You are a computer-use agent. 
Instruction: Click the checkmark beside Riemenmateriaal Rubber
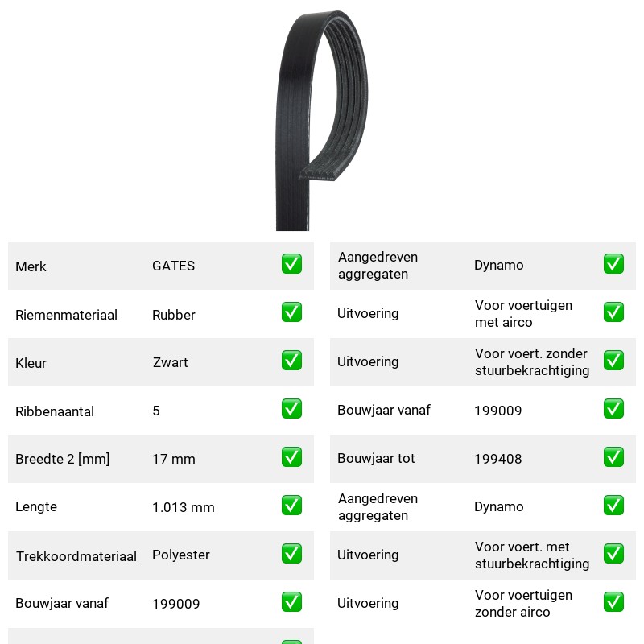tap(291, 312)
